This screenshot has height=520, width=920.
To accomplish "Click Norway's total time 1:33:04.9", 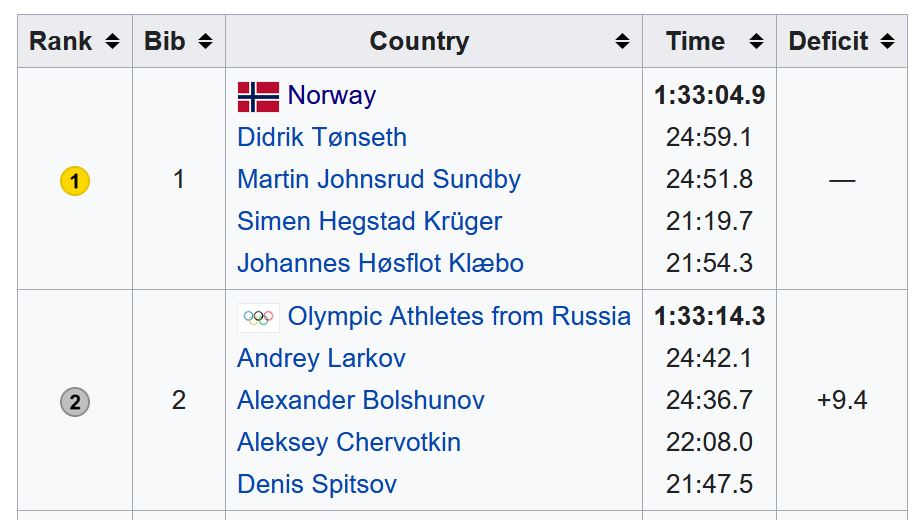I will (x=709, y=96).
